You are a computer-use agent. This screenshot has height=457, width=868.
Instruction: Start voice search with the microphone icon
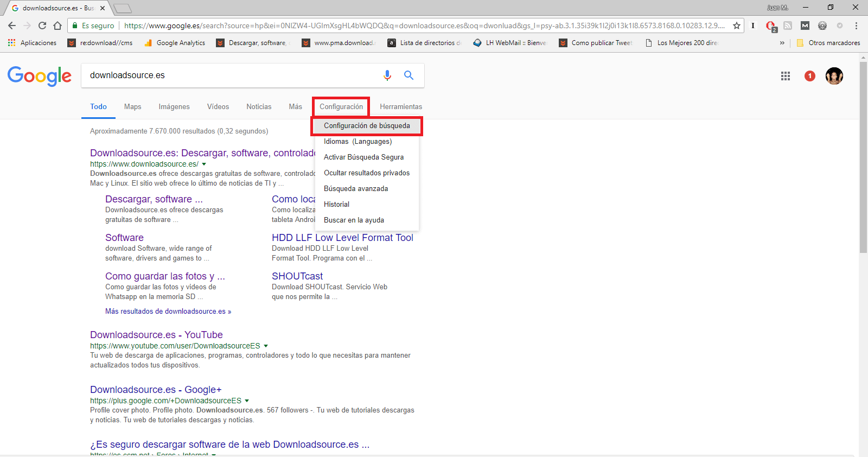(x=387, y=75)
